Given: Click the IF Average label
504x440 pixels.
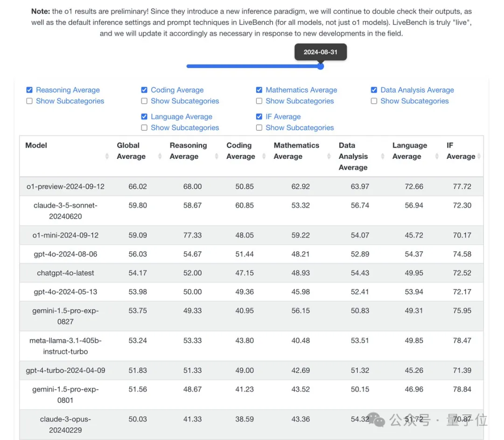Looking at the screenshot, I should [283, 117].
